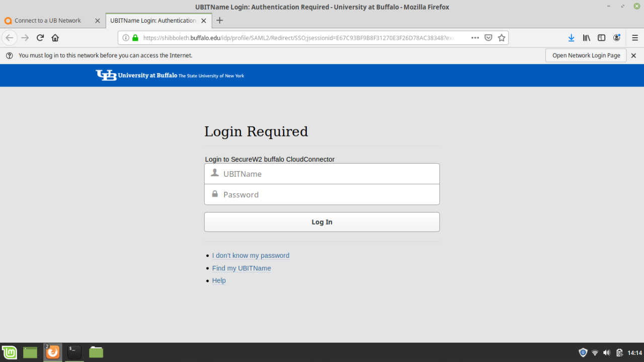This screenshot has width=644, height=362.
Task: Bookmark this page with star icon
Action: pos(502,38)
